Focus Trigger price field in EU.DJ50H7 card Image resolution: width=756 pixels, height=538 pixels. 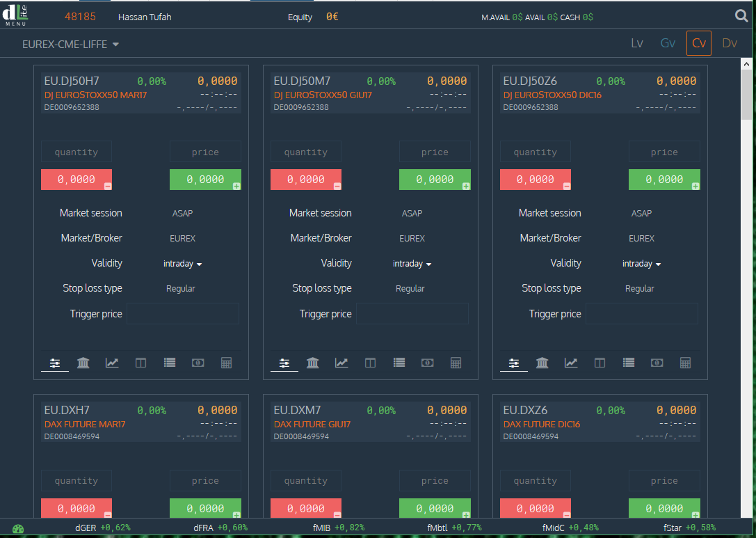coord(183,314)
